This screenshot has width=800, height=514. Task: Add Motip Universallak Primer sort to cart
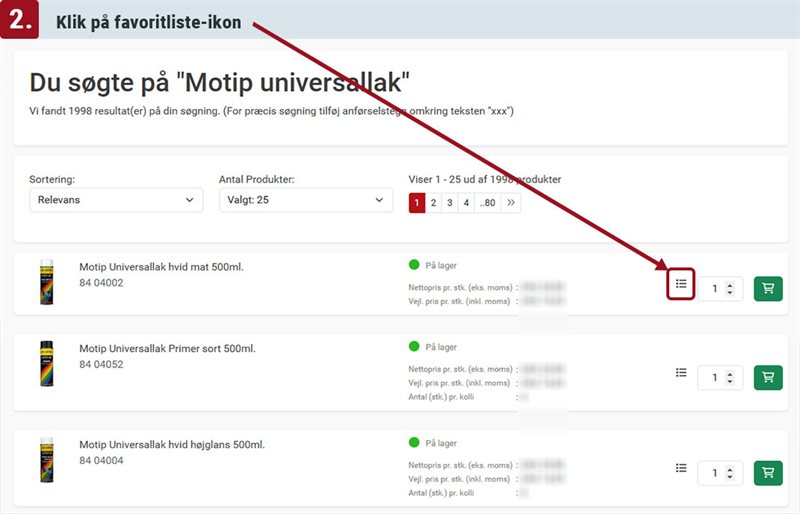[x=768, y=377]
